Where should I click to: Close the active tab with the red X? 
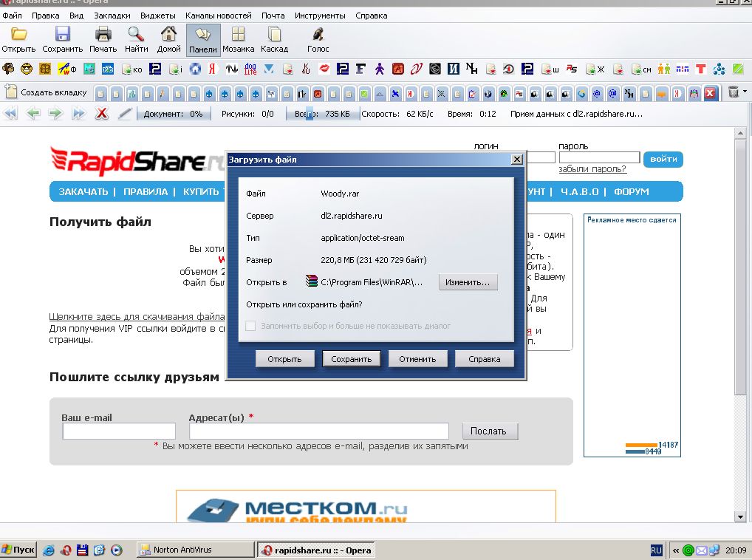click(x=711, y=93)
